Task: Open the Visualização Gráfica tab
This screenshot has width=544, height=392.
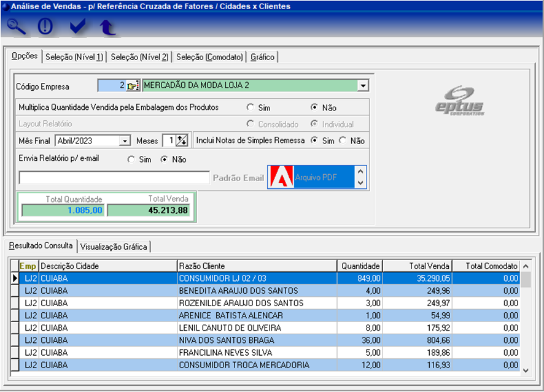Action: coord(114,247)
